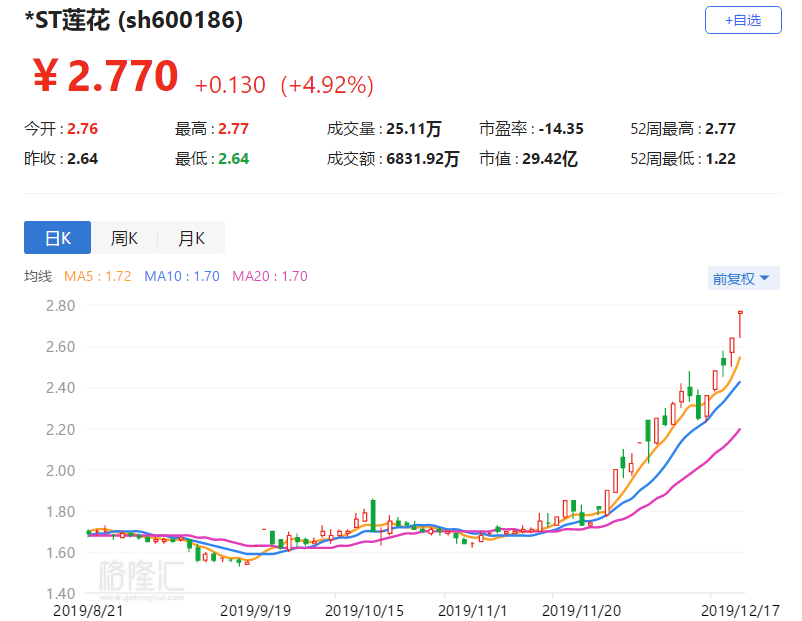Click the 2.80 price axis label
The image size is (802, 621).
pyautogui.click(x=60, y=305)
